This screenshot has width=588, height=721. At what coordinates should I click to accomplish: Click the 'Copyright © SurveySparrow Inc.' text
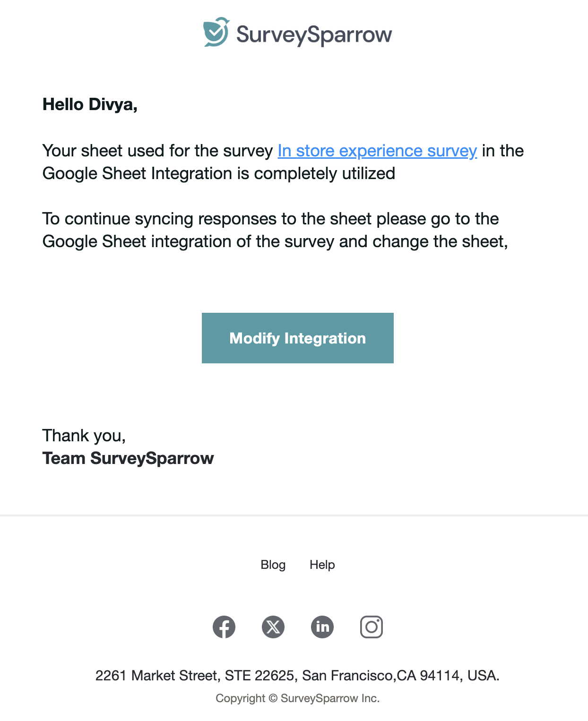tap(297, 698)
